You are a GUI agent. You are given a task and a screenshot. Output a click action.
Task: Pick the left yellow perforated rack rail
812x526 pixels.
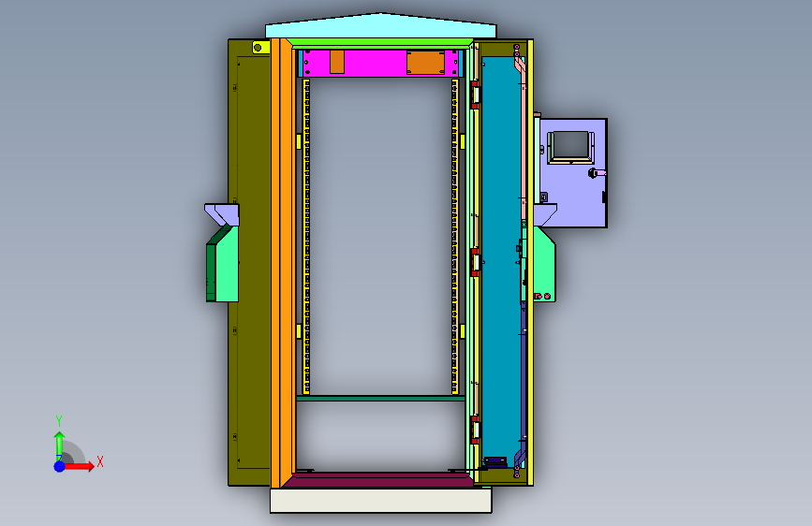point(306,237)
